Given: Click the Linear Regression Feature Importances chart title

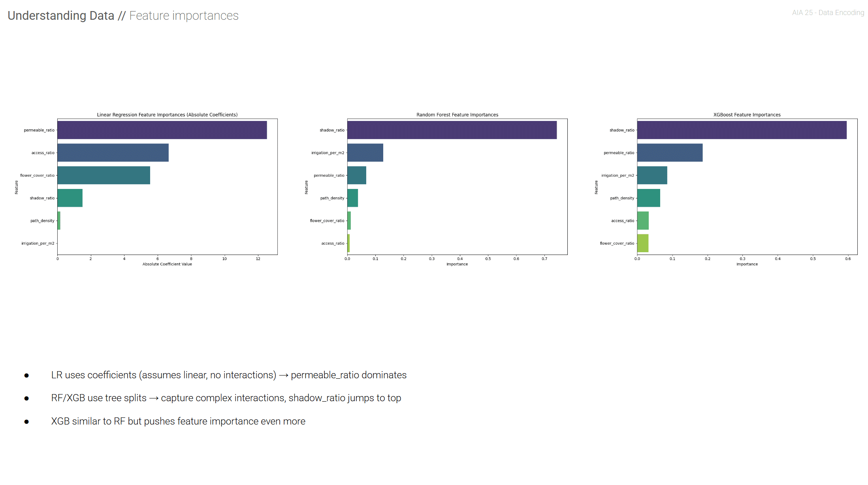Looking at the screenshot, I should click(x=167, y=115).
